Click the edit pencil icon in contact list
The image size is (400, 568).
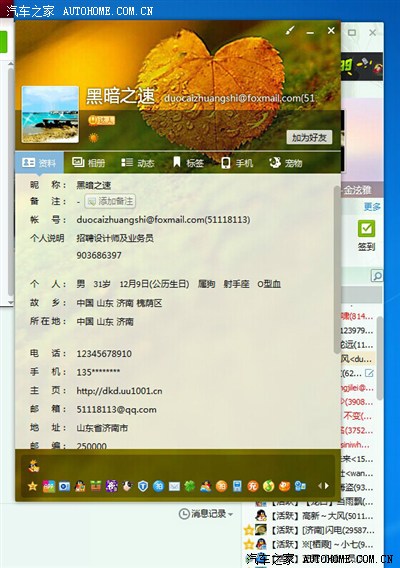click(x=369, y=373)
